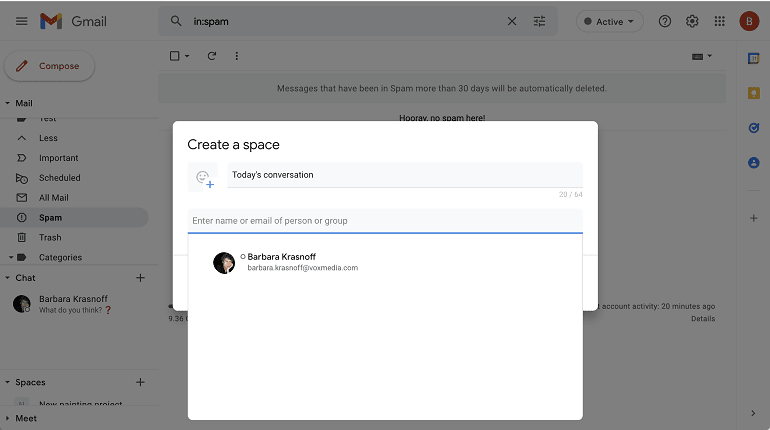The image size is (770, 430).
Task: Open search filter options icon
Action: coord(540,21)
